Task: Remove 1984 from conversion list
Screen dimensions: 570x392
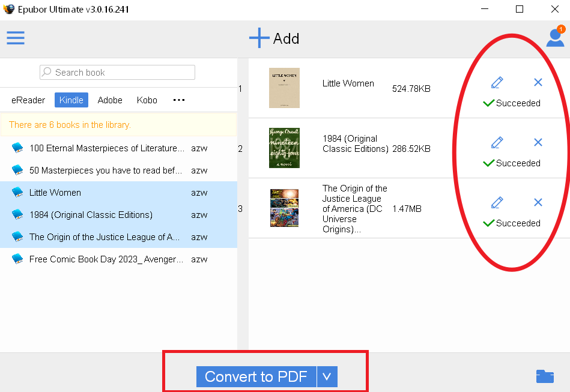Action: (538, 142)
